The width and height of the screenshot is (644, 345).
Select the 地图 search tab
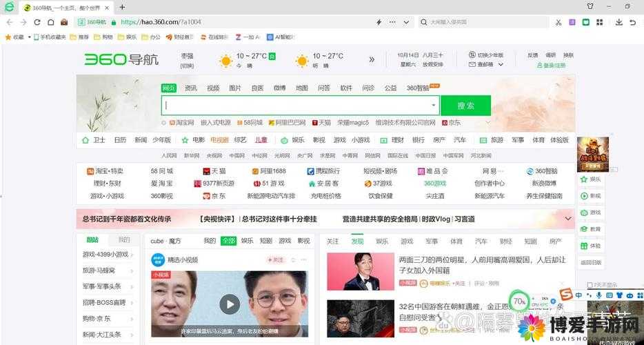302,88
